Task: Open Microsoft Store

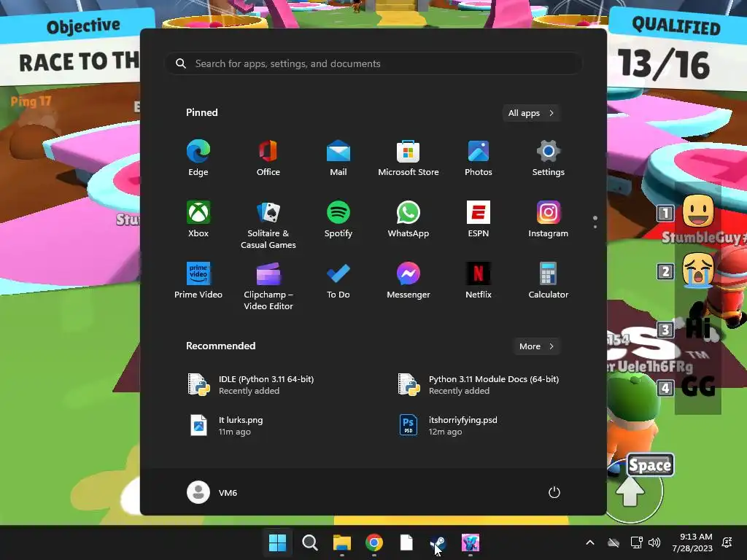Action: tap(409, 158)
